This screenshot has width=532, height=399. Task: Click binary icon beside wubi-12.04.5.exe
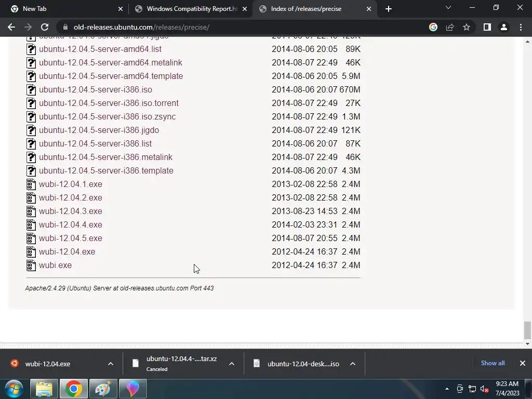click(x=31, y=238)
